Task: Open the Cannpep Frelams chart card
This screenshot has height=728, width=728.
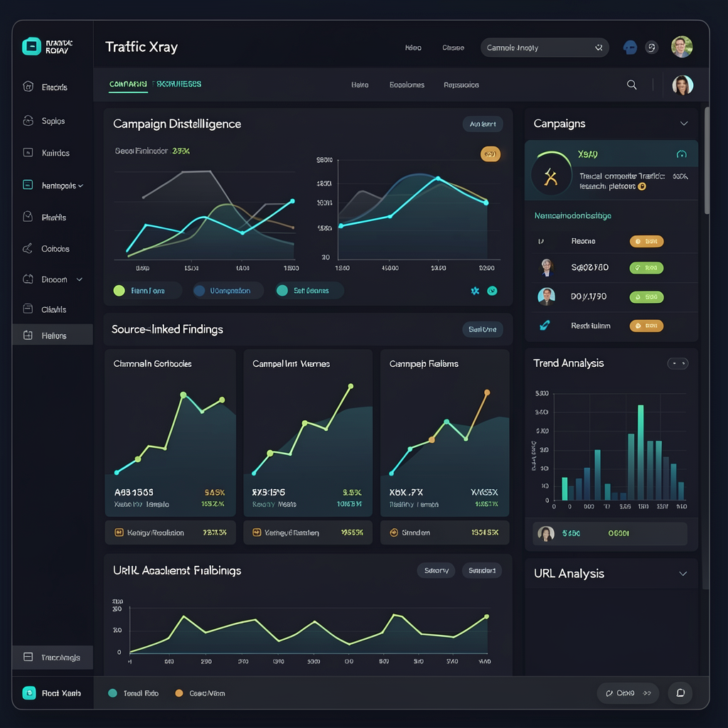Action: click(x=445, y=433)
